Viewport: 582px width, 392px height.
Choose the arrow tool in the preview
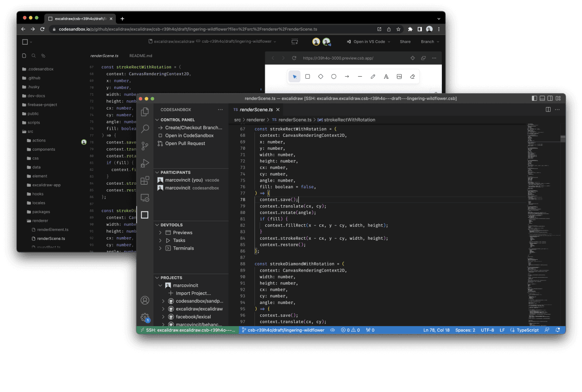346,76
